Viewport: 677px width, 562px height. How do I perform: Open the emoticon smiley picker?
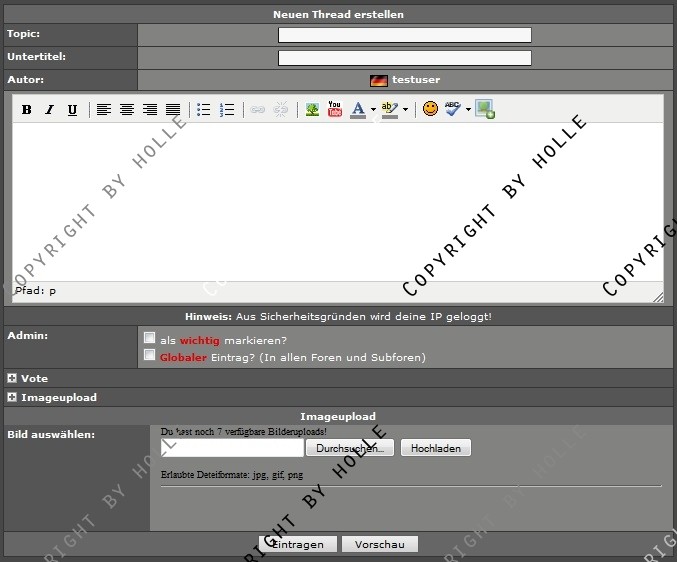click(430, 109)
